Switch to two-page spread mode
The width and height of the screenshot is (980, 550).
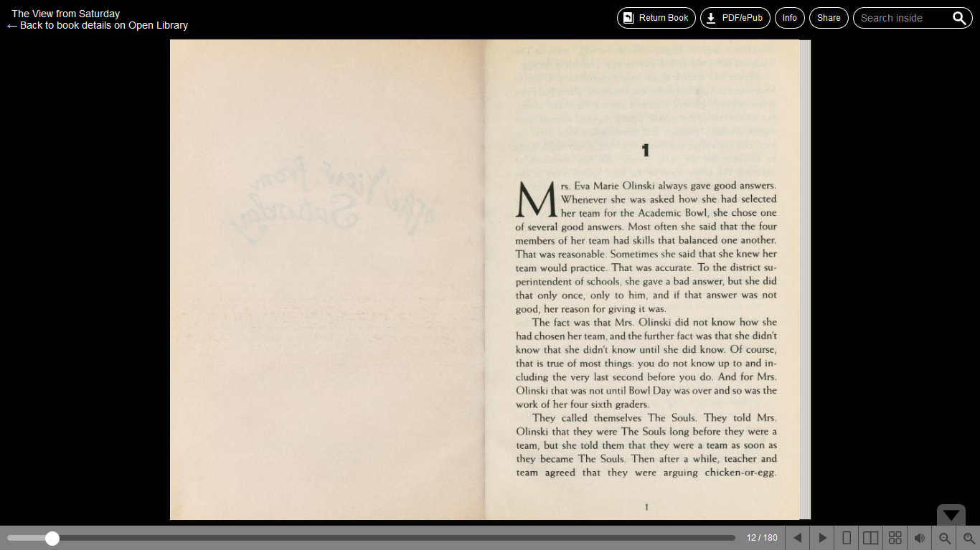pos(870,537)
